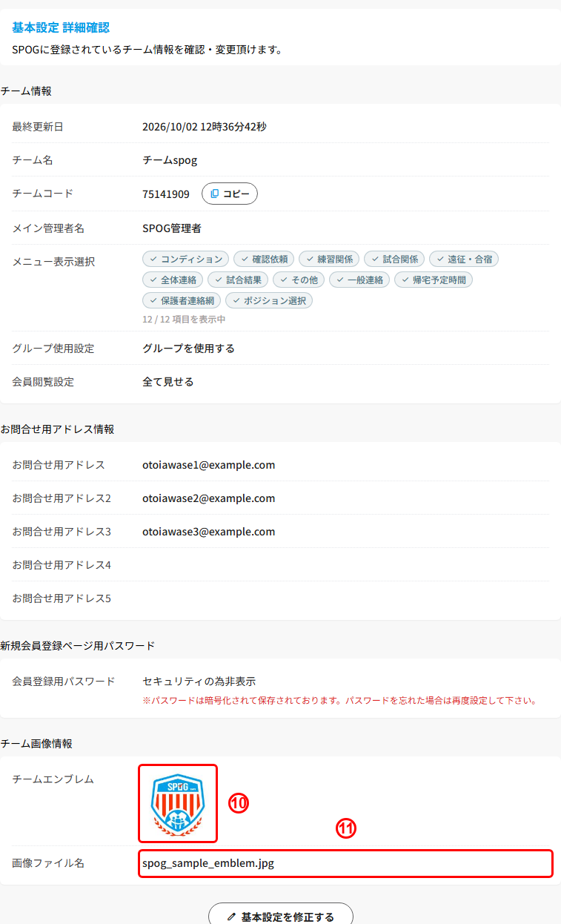Screen dimensions: 561x924
Task: Click the お問合せ用アドレス4 label
Action: coord(62,565)
